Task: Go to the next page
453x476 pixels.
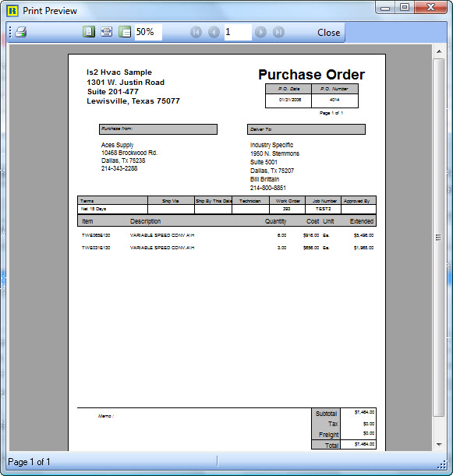Action: click(260, 32)
